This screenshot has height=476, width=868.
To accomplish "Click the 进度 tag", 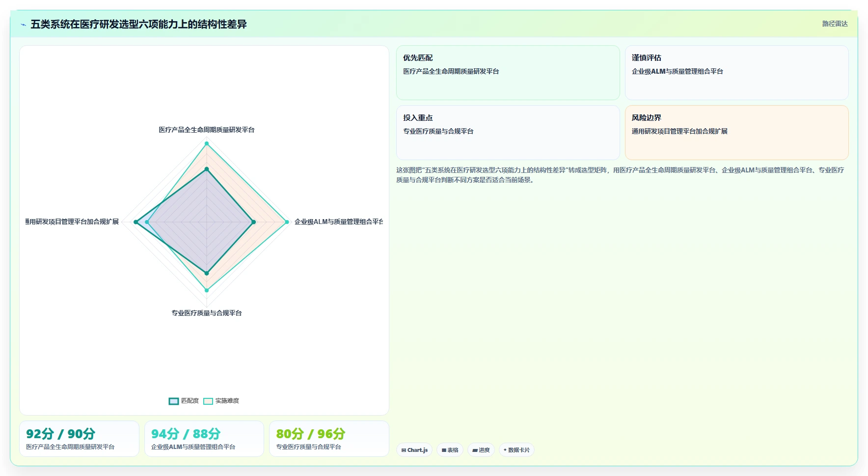I will point(481,450).
